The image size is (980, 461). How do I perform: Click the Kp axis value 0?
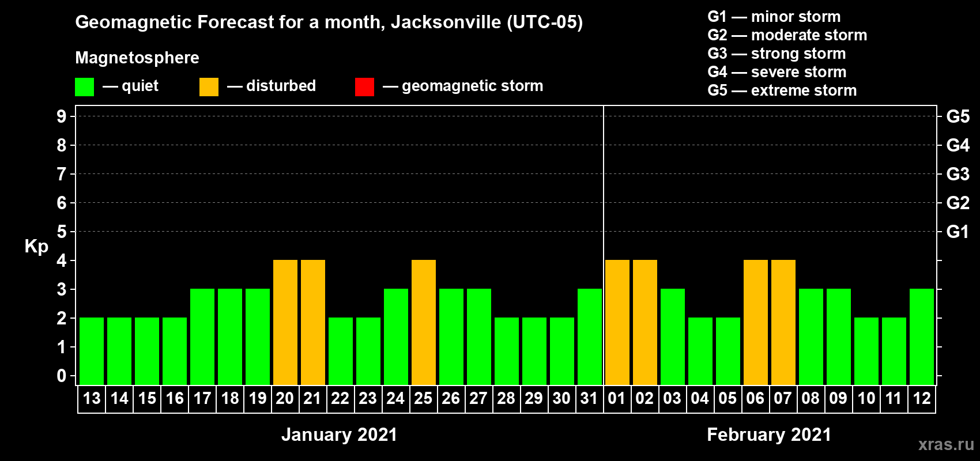(62, 376)
